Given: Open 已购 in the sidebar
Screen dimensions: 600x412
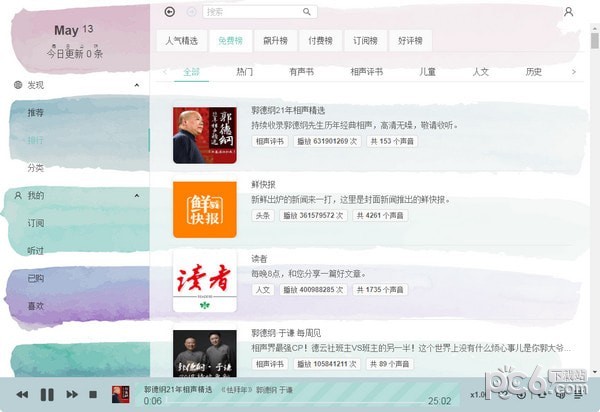Looking at the screenshot, I should (x=36, y=278).
